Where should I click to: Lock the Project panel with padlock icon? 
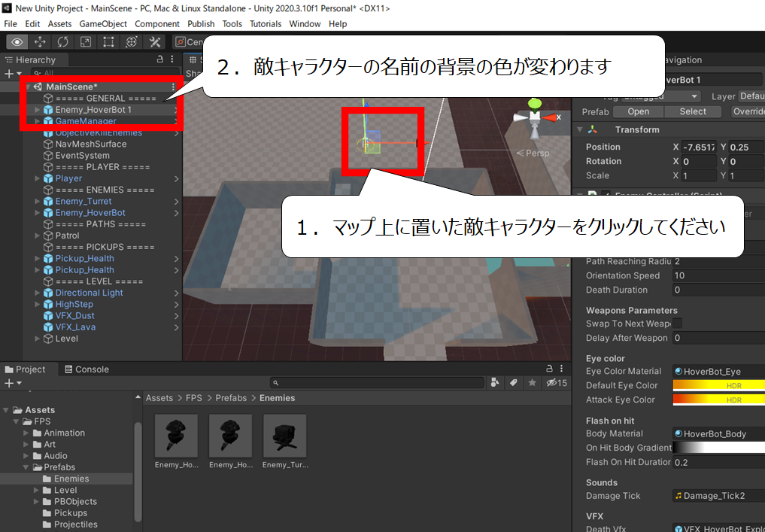pos(549,369)
